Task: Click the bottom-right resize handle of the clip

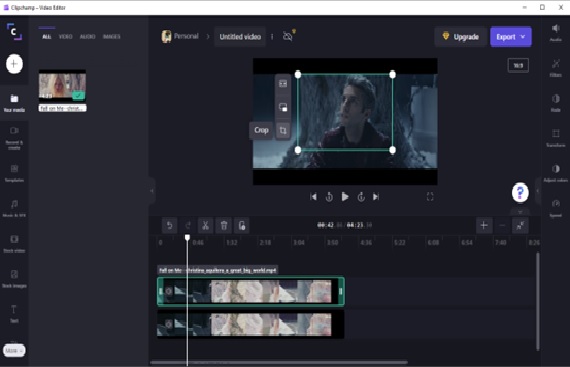Action: (x=393, y=150)
